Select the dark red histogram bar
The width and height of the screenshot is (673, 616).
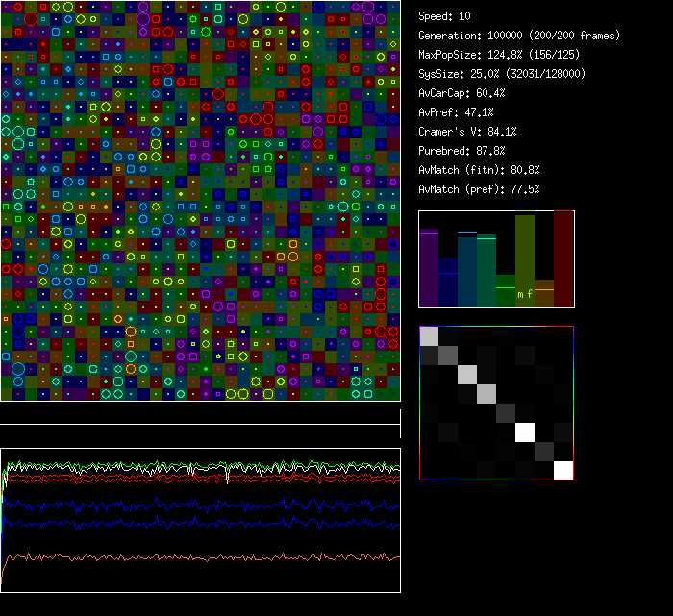click(563, 259)
